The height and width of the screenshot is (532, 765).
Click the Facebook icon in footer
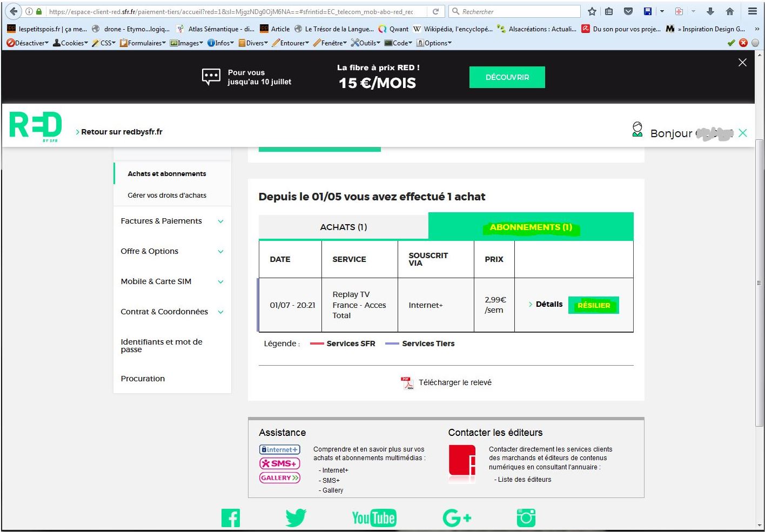(x=231, y=517)
